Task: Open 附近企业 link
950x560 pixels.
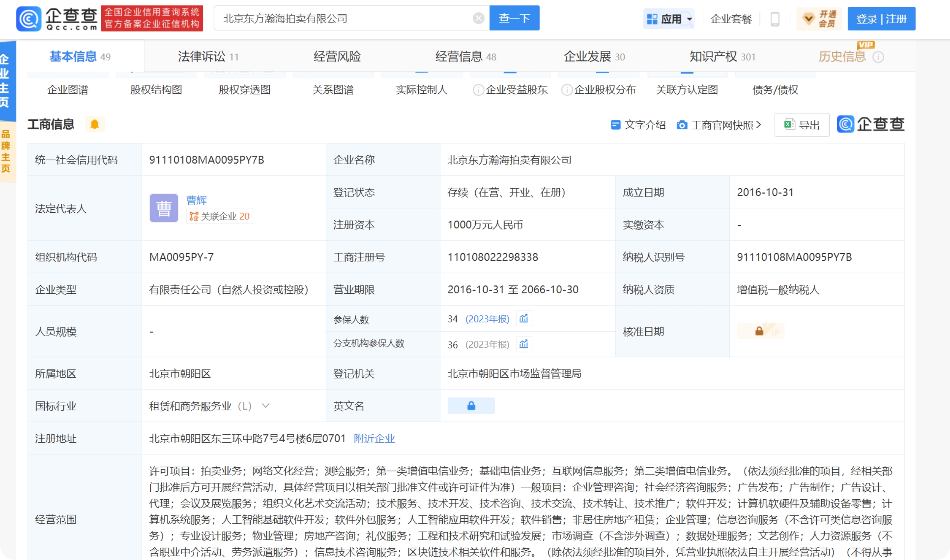Action: click(374, 438)
